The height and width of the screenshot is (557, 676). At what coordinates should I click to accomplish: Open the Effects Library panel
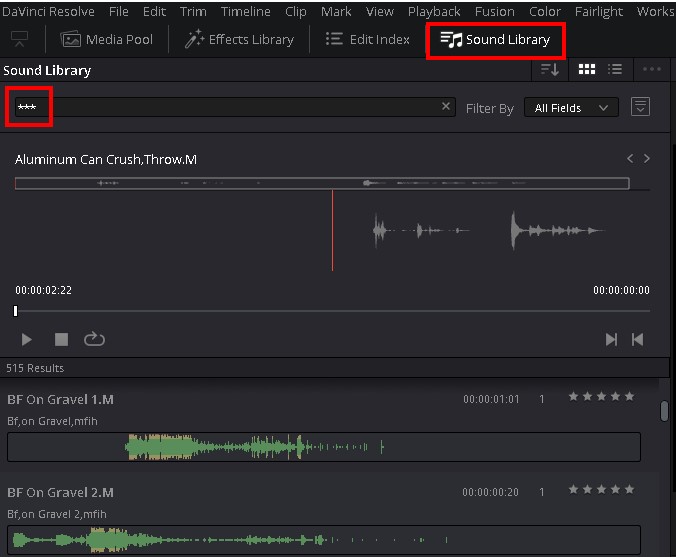[x=239, y=40]
